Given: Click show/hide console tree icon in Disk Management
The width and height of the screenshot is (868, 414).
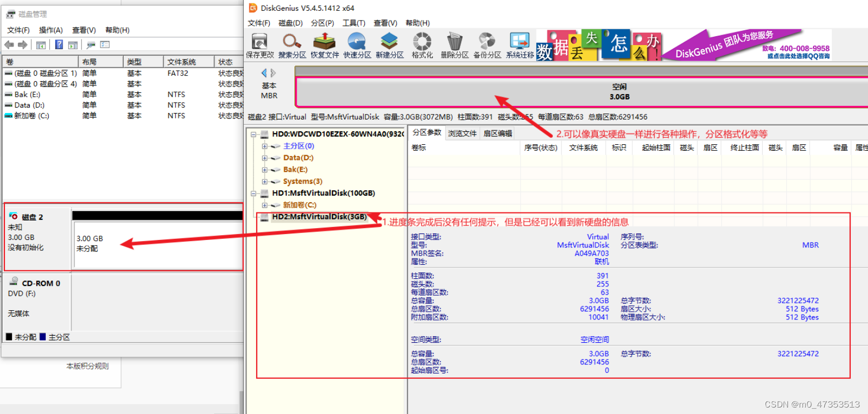Looking at the screenshot, I should coord(41,45).
